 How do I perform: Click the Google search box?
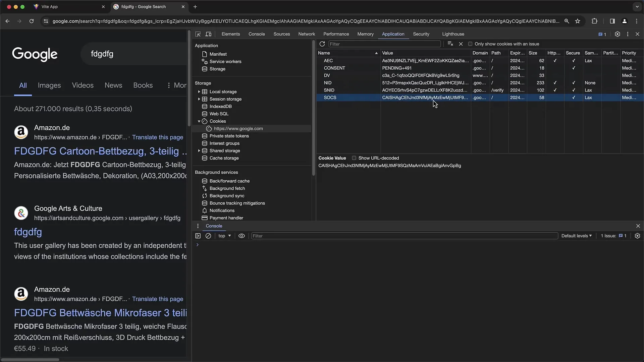pyautogui.click(x=134, y=54)
